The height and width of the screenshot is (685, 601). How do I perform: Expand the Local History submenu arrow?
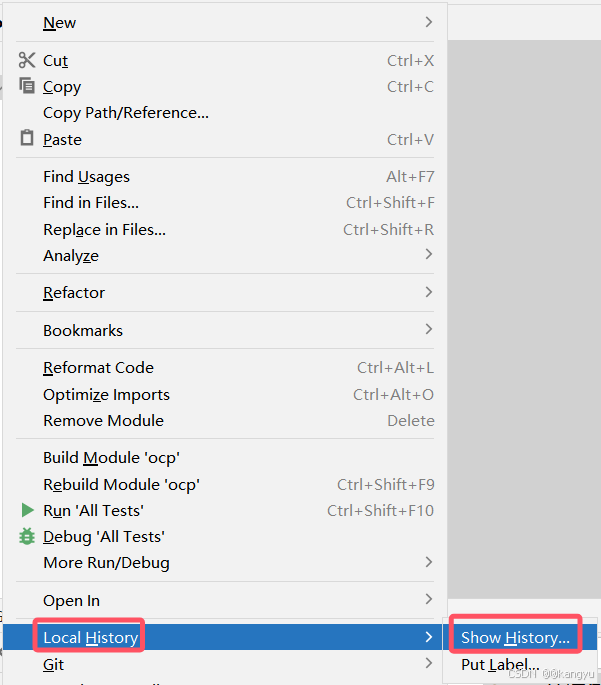click(428, 637)
